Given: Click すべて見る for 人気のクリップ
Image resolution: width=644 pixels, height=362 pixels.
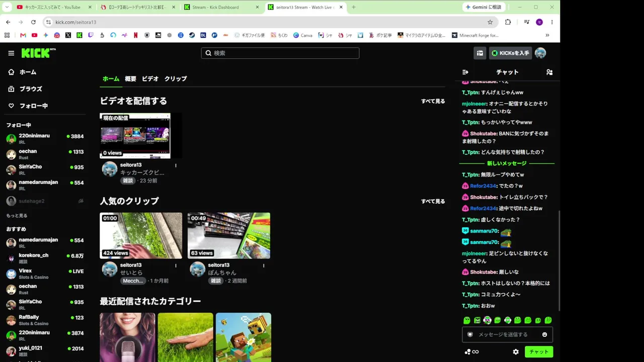Looking at the screenshot, I should (433, 201).
